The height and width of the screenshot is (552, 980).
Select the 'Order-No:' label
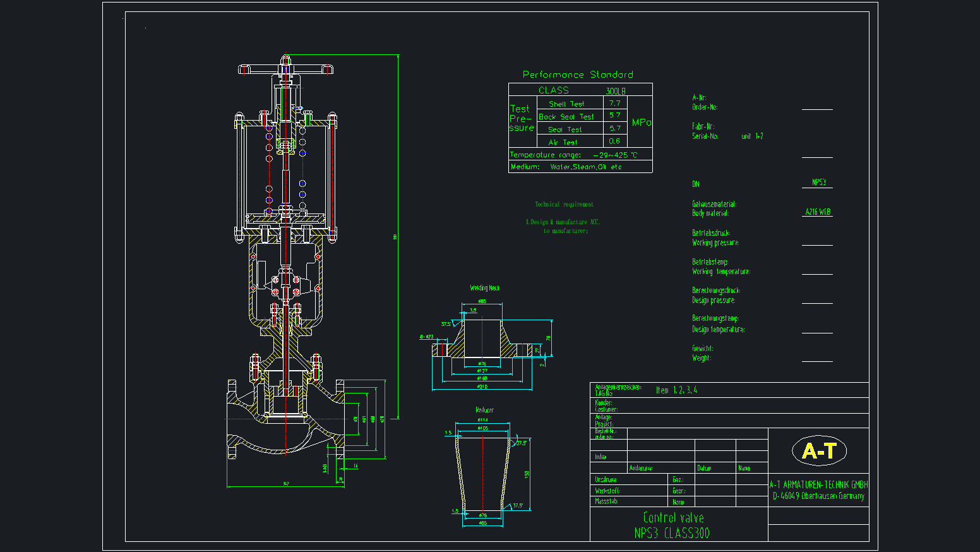705,107
